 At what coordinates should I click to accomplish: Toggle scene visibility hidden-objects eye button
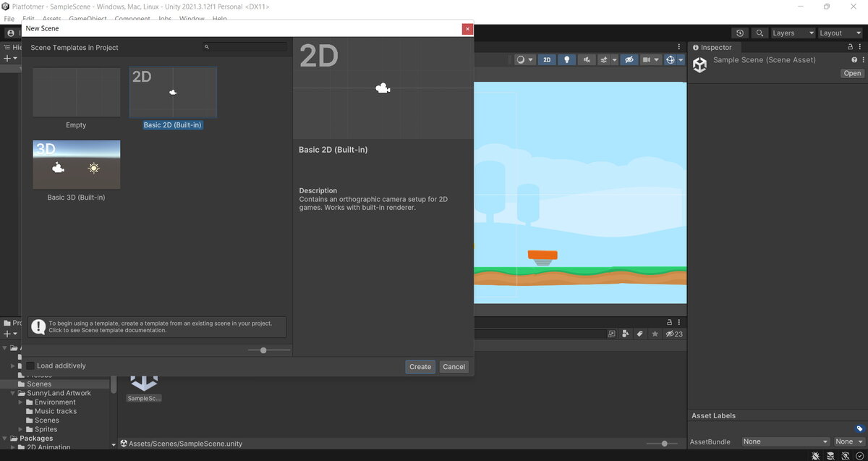point(629,60)
